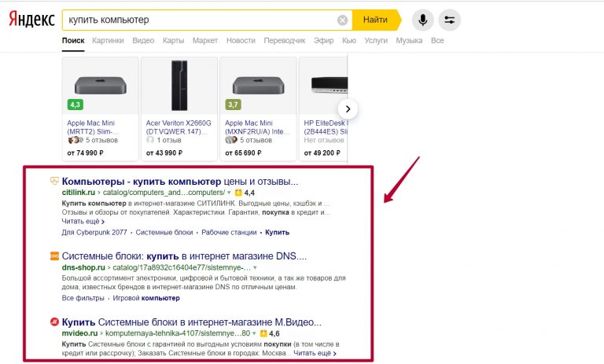Open the Эфир tab

[323, 40]
